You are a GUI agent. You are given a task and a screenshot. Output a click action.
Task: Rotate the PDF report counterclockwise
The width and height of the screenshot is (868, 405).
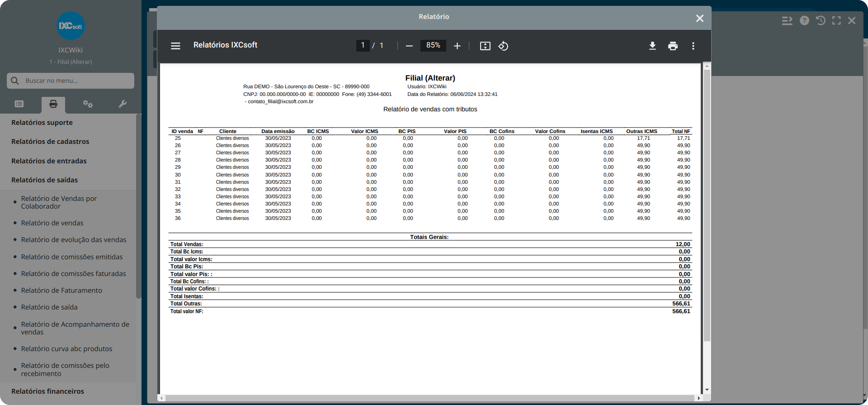point(503,46)
